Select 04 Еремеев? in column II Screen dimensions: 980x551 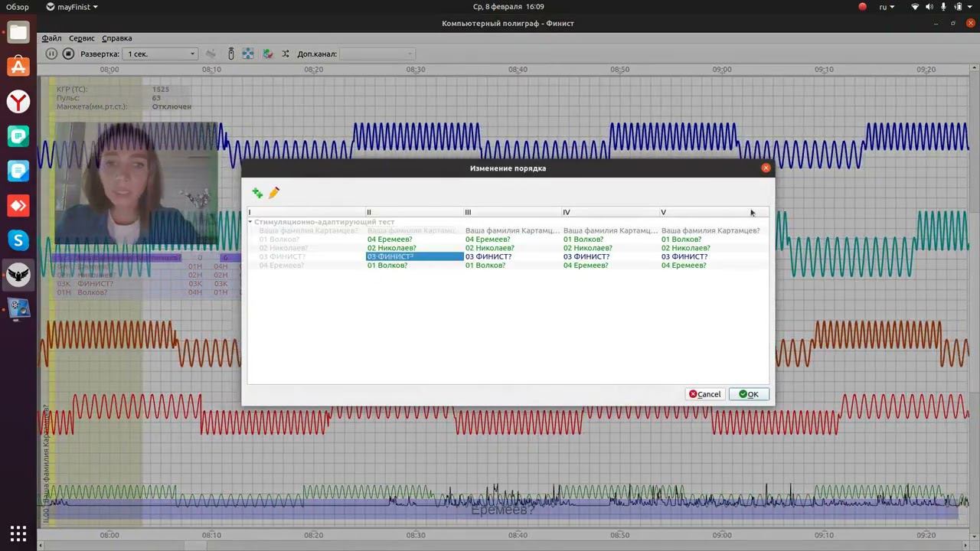[390, 240]
